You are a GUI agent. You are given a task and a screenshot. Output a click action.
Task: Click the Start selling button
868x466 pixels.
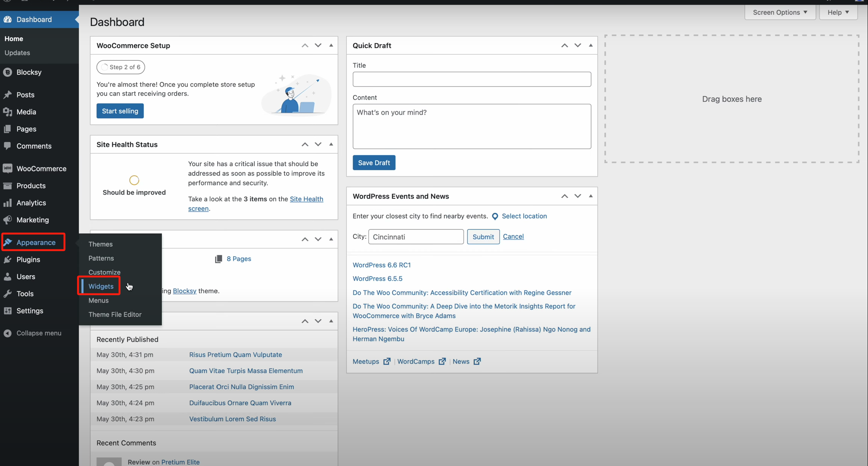click(120, 111)
